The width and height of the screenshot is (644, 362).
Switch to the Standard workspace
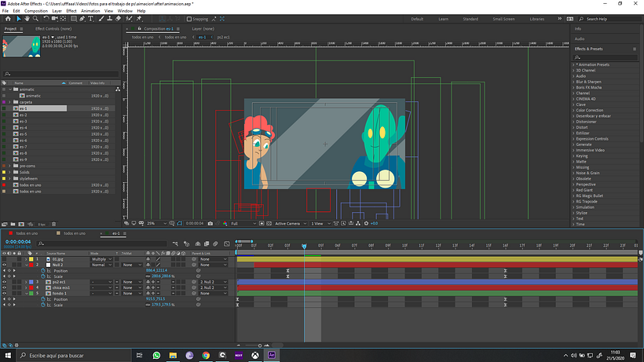click(470, 19)
